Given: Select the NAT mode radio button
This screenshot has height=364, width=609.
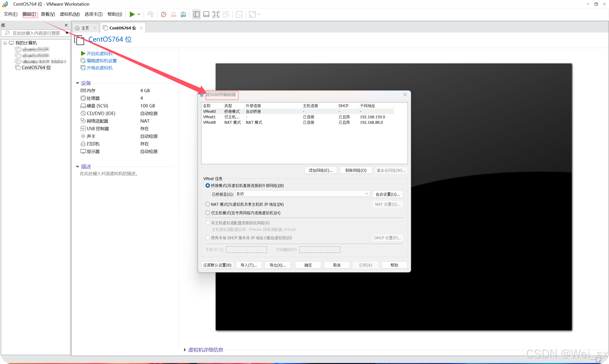Looking at the screenshot, I should (208, 204).
